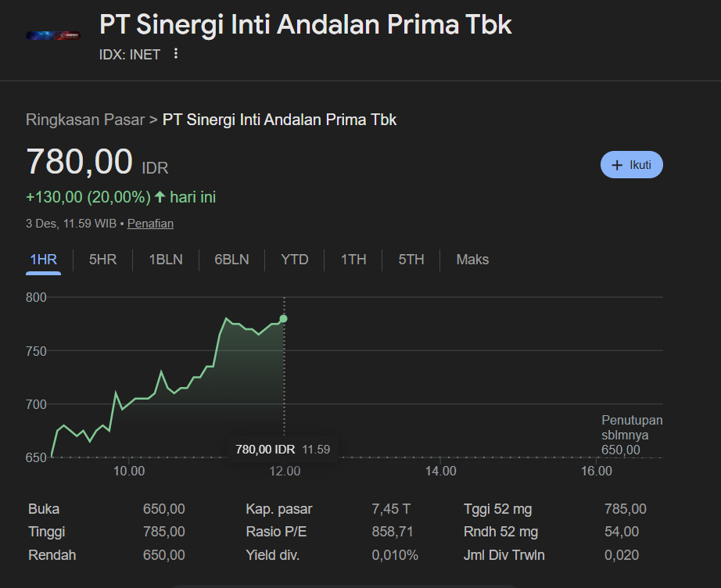
Task: Click the Ikuti follow button
Action: tap(631, 164)
